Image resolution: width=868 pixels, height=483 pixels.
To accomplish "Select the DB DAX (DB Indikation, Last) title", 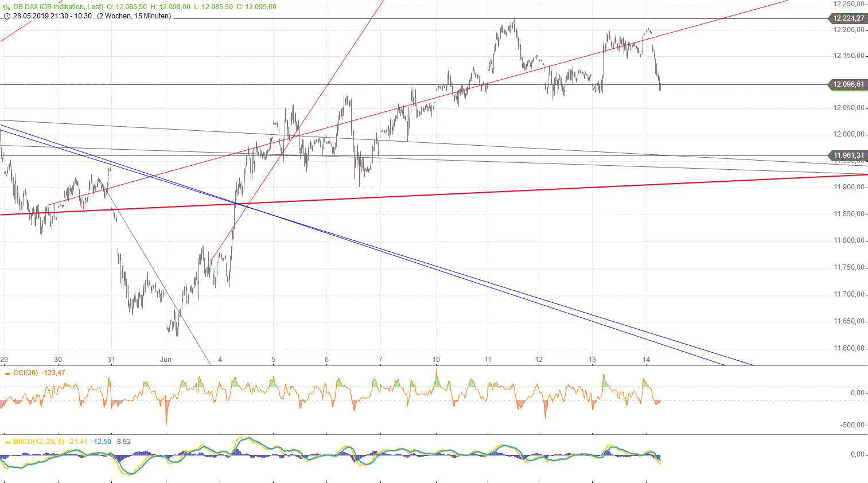I will tap(59, 7).
